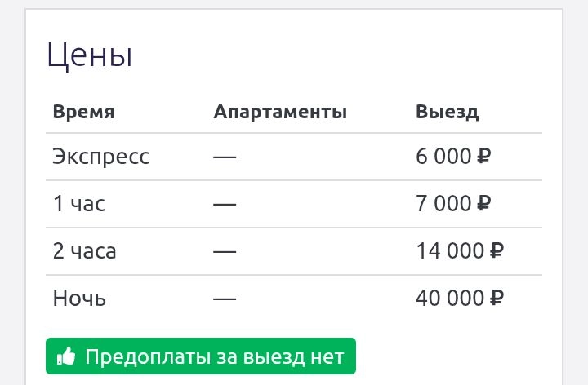Click the "1 час" row label
The height and width of the screenshot is (385, 588).
point(79,203)
